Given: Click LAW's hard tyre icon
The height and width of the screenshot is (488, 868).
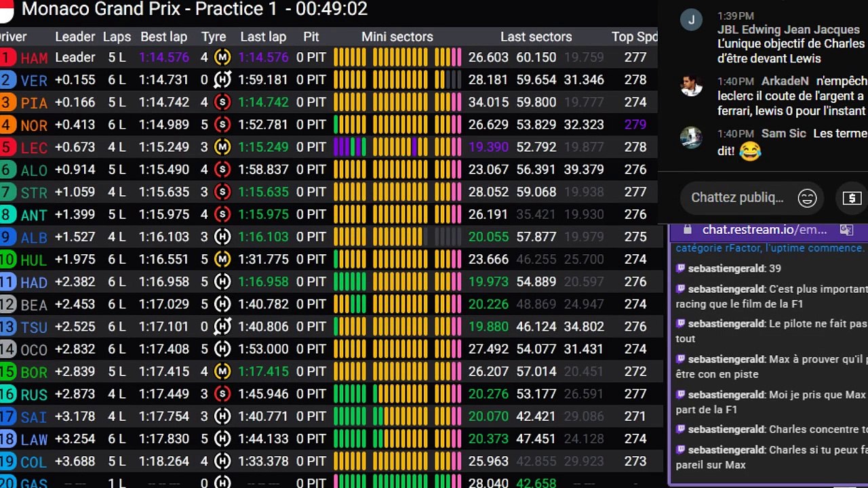Looking at the screenshot, I should point(222,439).
